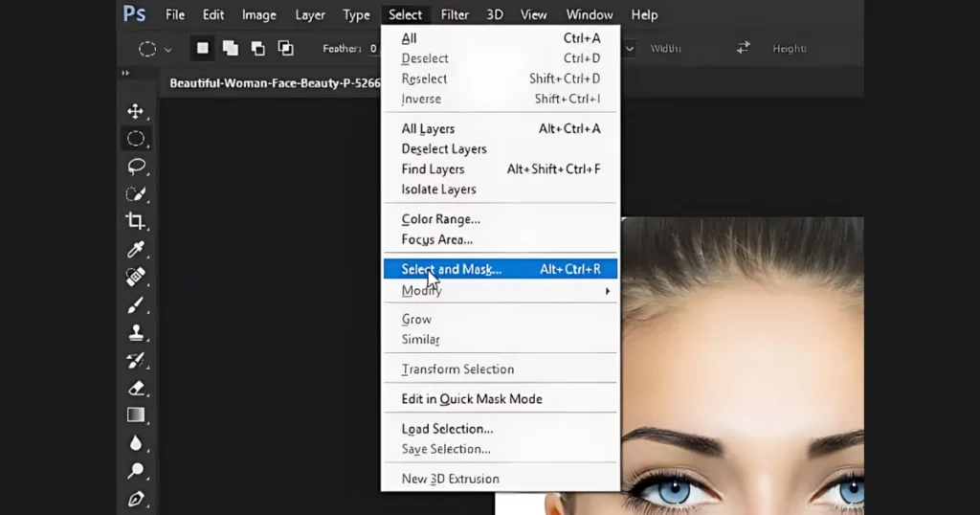This screenshot has width=980, height=515.
Task: Open the tool preset picker dropdown arrow
Action: pos(168,50)
